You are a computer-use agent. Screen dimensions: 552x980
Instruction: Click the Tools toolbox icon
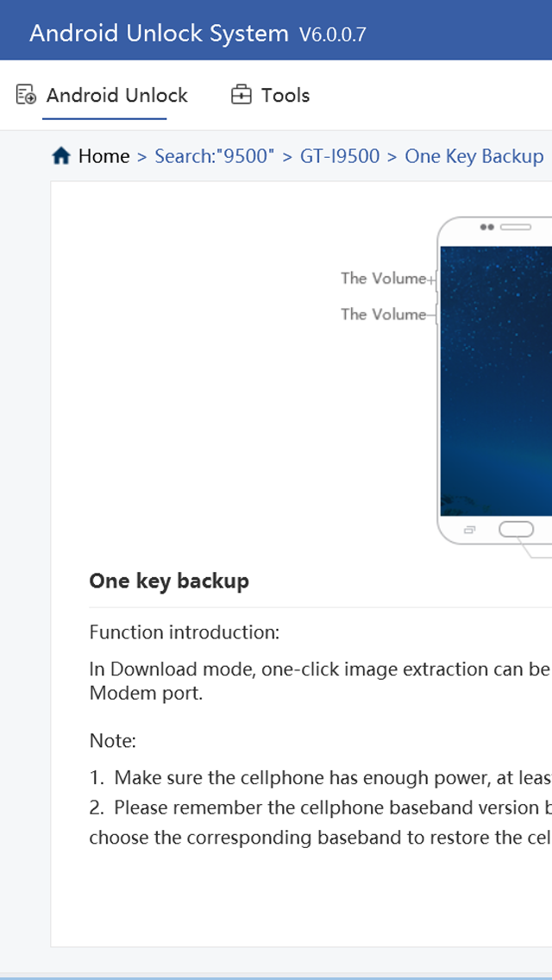[x=241, y=95]
